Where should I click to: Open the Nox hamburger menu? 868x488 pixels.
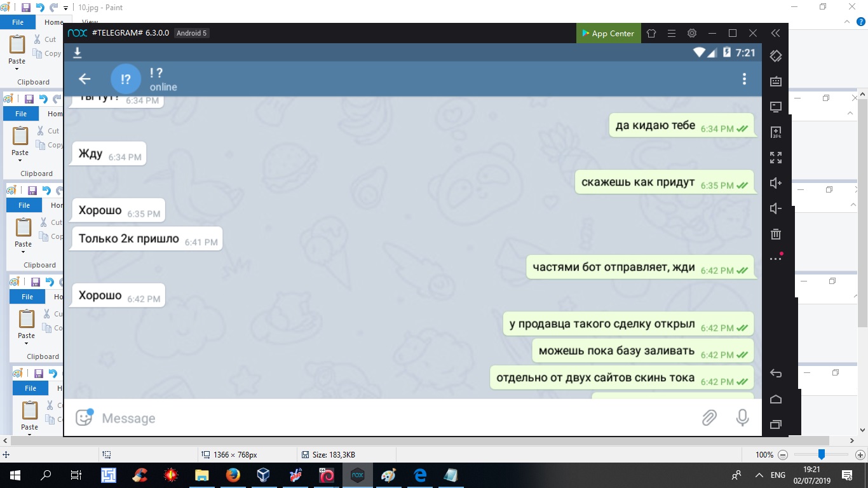(x=671, y=33)
